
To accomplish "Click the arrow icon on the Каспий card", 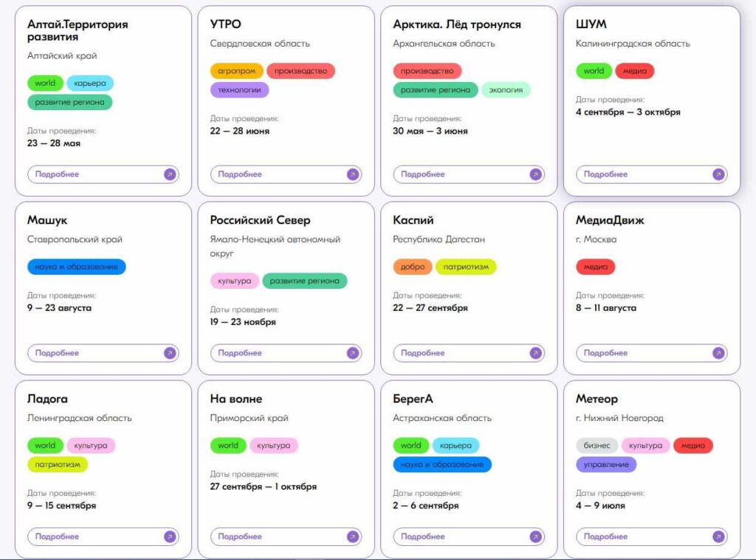I will (x=536, y=353).
